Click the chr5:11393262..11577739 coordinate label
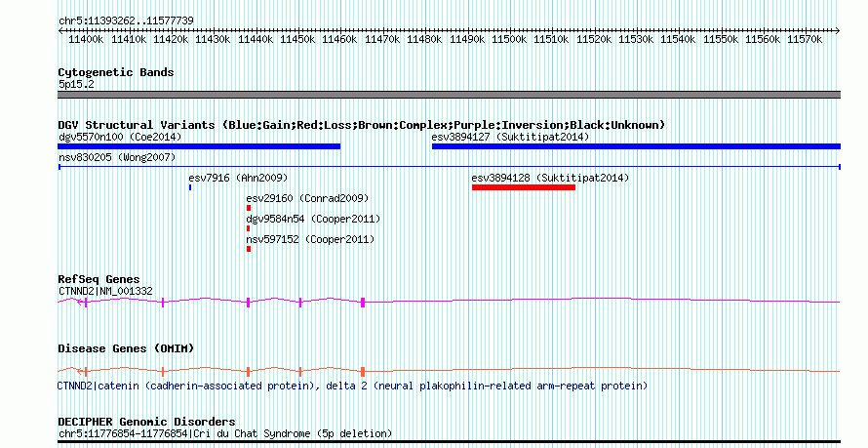The width and height of the screenshot is (868, 448). coord(126,20)
